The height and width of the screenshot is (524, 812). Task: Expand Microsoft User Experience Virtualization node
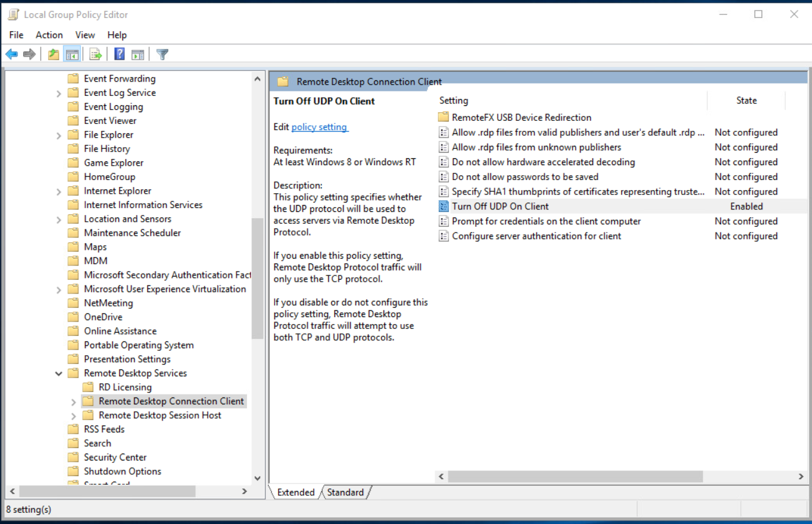click(59, 290)
